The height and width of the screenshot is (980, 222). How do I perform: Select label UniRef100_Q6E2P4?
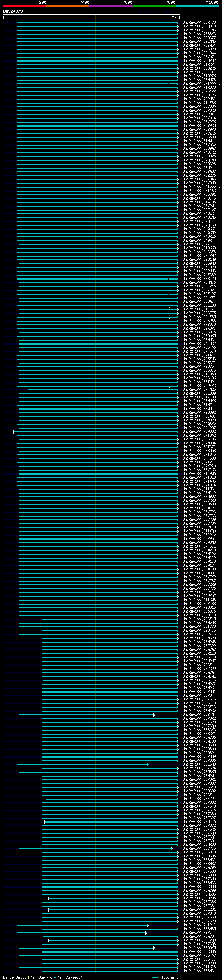[199, 799]
